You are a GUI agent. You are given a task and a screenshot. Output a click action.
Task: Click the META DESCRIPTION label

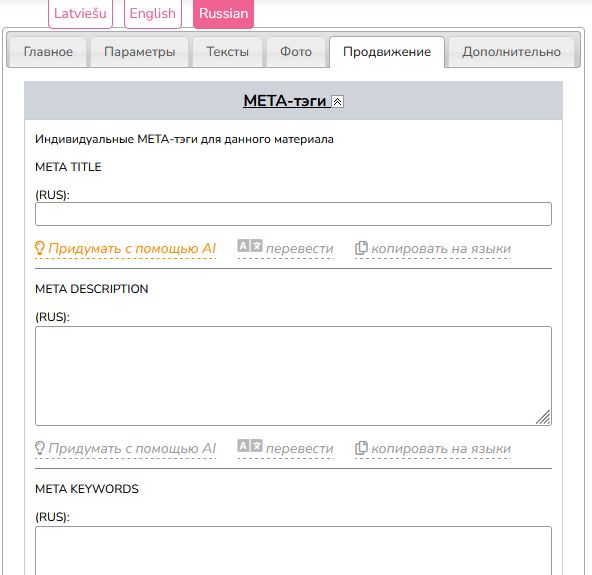click(92, 289)
